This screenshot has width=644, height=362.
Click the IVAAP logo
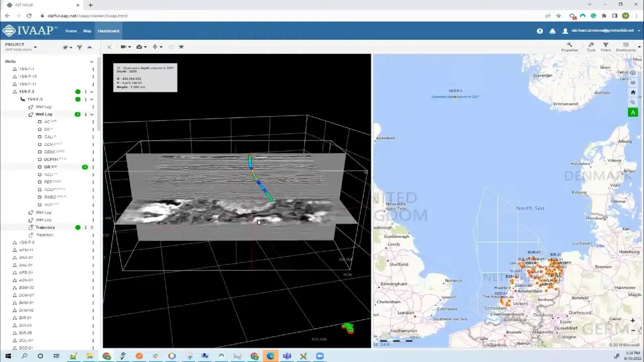(30, 31)
